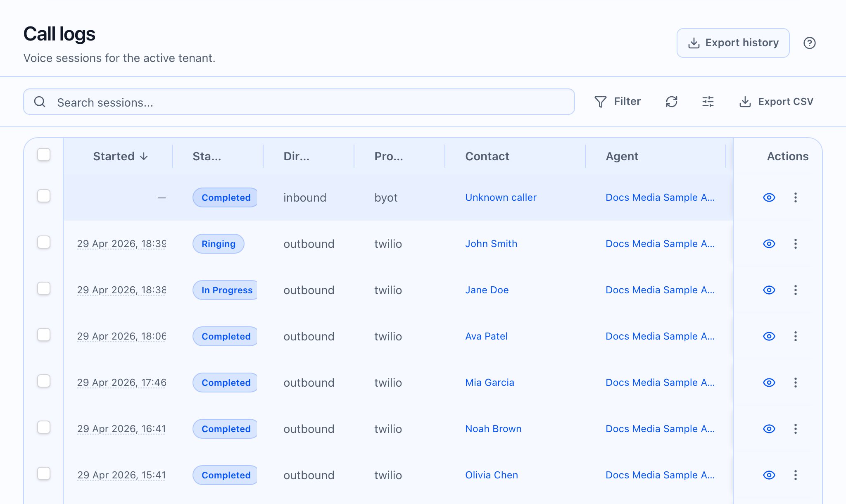Click Completed badge in Ava Patel row

point(225,336)
